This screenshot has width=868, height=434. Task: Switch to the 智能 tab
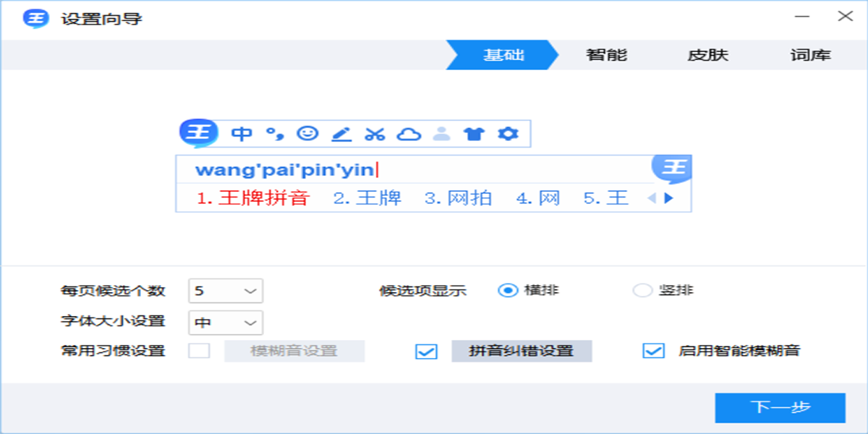[x=606, y=54]
